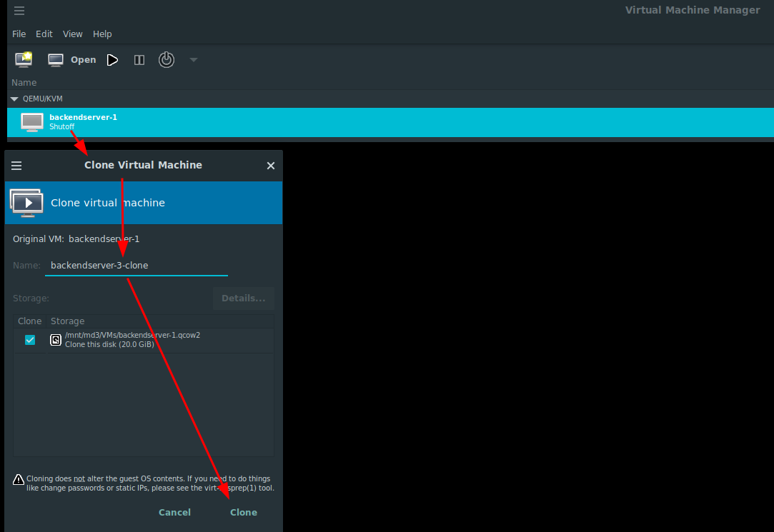Click the backendserver-1 monitor icon
Viewport: 774px width, 532px height.
[32, 122]
